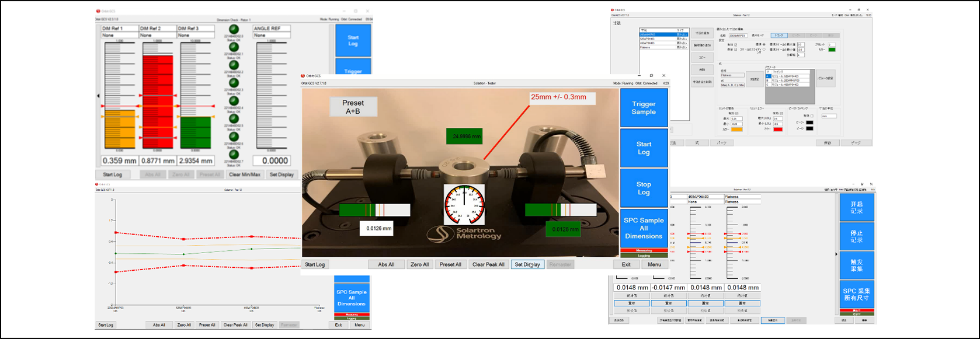This screenshot has width=980, height=339.
Task: Click the 0.359 mm readout field
Action: (120, 160)
